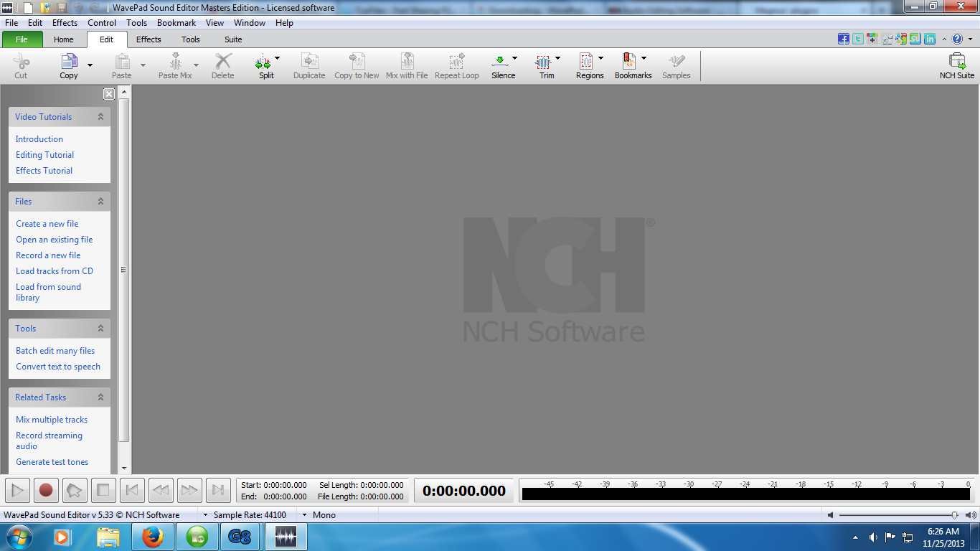Click the green File tab
This screenshot has height=551, width=980.
[22, 39]
